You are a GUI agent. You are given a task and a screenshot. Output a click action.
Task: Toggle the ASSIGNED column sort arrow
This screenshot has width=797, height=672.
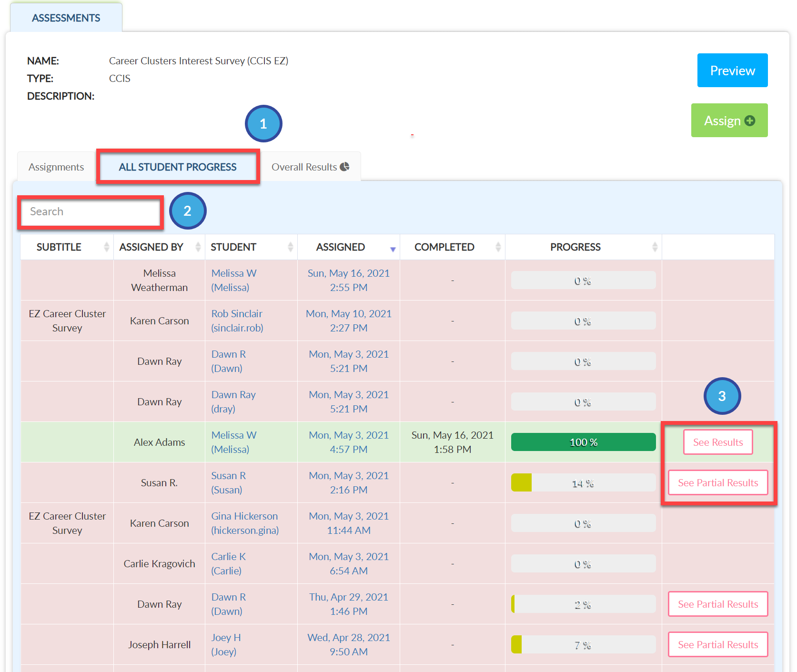pyautogui.click(x=393, y=249)
